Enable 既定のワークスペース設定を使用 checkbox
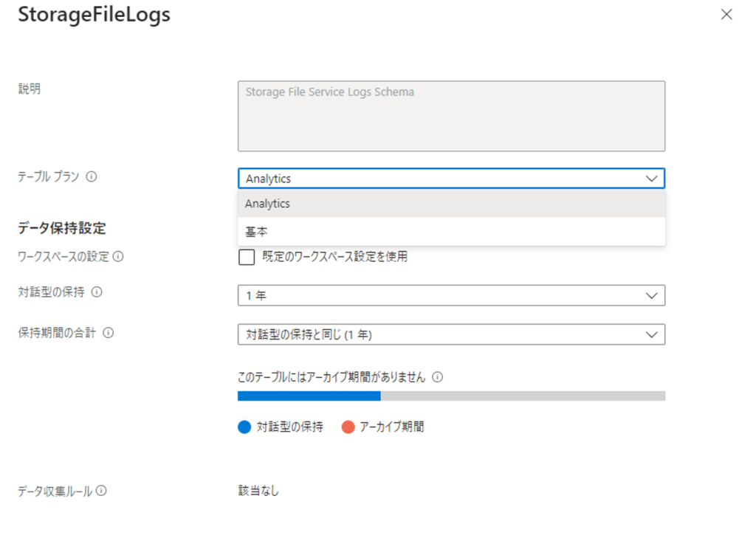This screenshot has width=756, height=541. coord(247,257)
